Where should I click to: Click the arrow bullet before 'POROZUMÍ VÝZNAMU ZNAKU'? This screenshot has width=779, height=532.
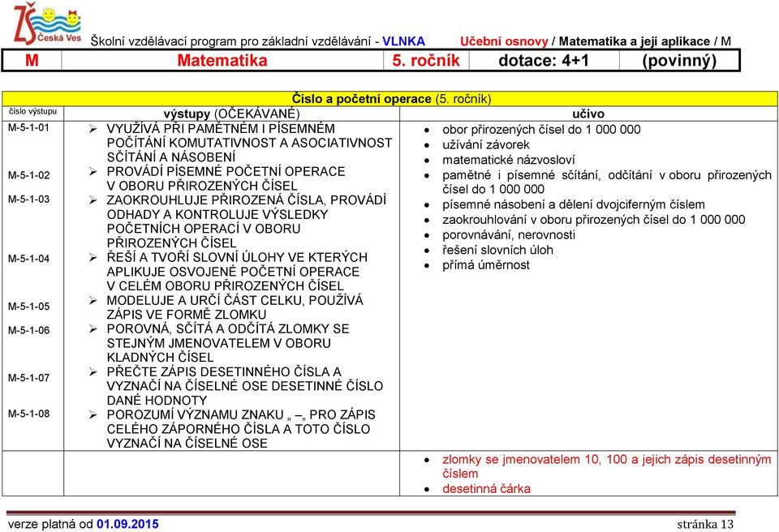click(x=93, y=415)
